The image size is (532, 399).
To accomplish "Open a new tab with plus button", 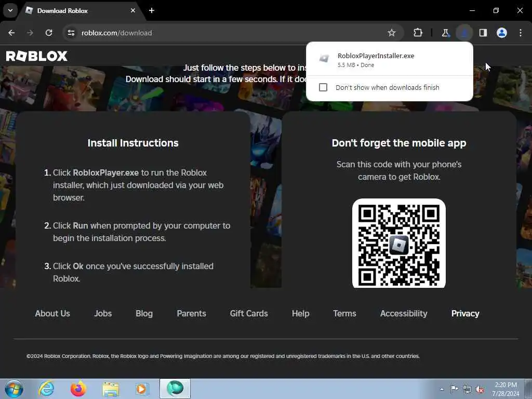I will [152, 10].
